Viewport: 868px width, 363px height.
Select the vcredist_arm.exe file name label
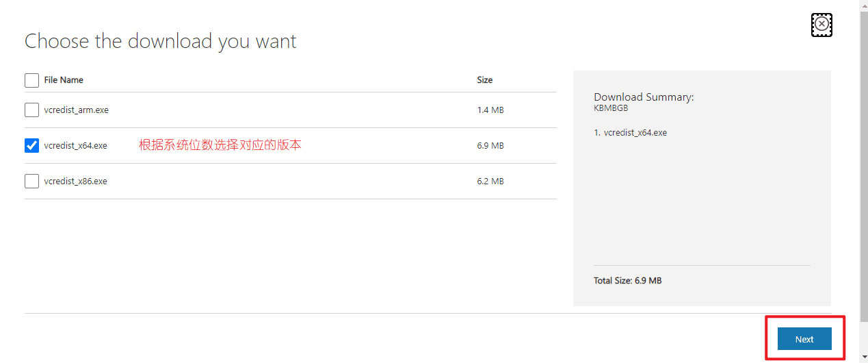[x=76, y=110]
